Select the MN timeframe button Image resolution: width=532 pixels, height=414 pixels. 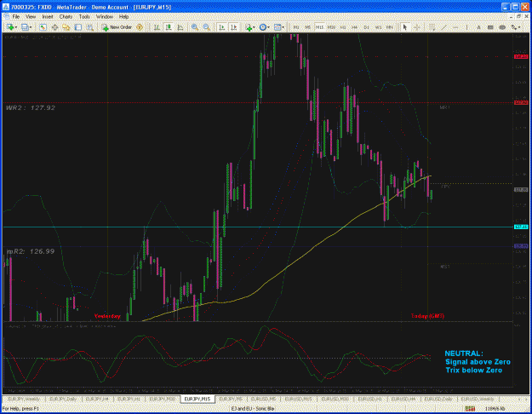pyautogui.click(x=390, y=27)
